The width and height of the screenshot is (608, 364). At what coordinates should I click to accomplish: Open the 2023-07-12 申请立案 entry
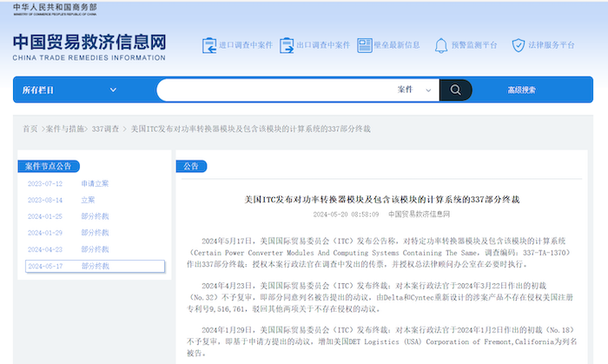pyautogui.click(x=69, y=183)
